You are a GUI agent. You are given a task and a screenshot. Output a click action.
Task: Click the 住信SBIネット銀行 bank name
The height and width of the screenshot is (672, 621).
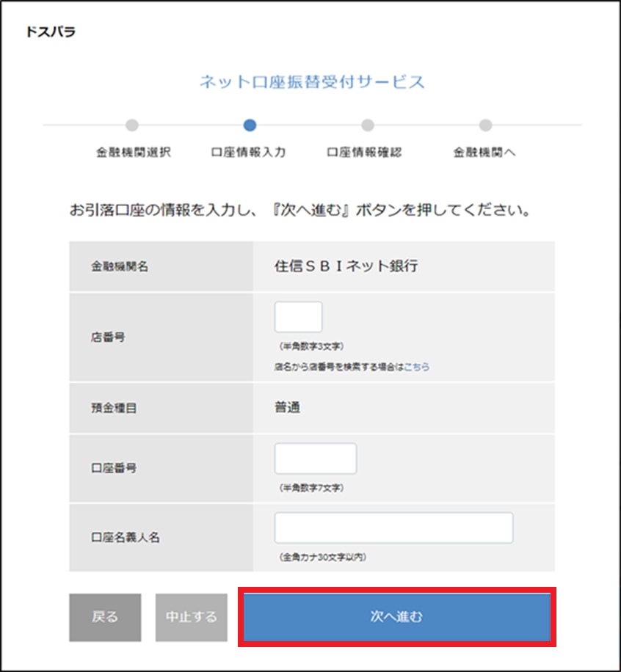pyautogui.click(x=346, y=266)
